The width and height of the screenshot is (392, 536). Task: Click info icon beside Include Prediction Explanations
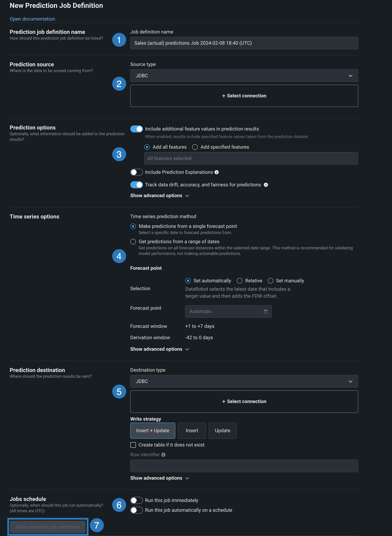coord(216,172)
